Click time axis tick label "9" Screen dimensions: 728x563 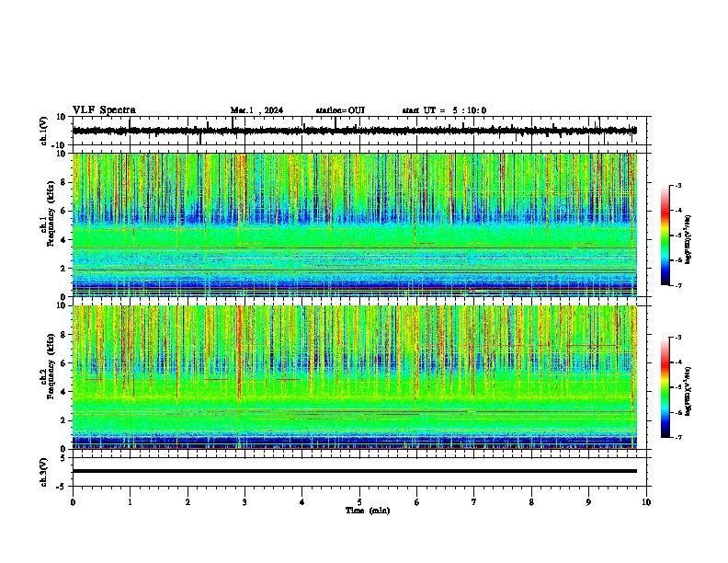click(588, 502)
